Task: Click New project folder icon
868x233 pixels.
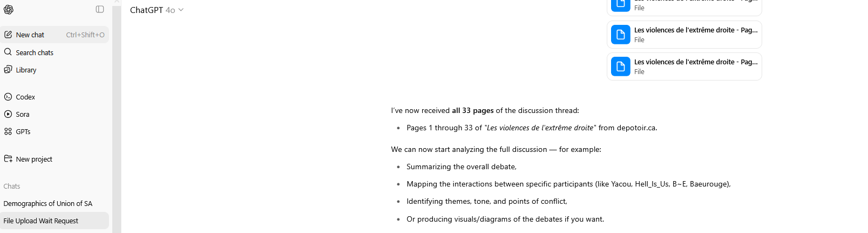Action: (x=8, y=159)
